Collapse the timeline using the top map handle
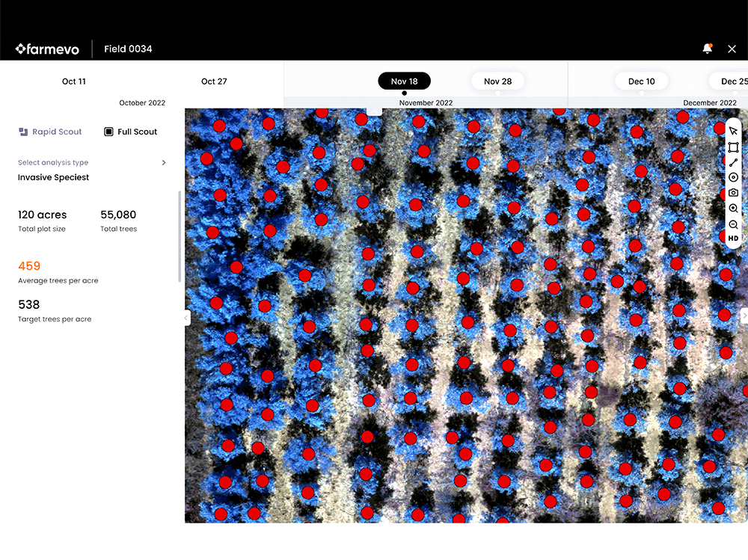The height and width of the screenshot is (560, 748). (375, 111)
